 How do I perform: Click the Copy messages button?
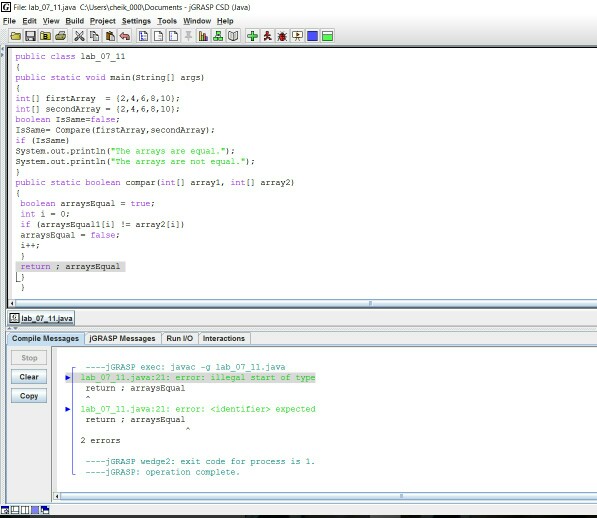(x=29, y=396)
